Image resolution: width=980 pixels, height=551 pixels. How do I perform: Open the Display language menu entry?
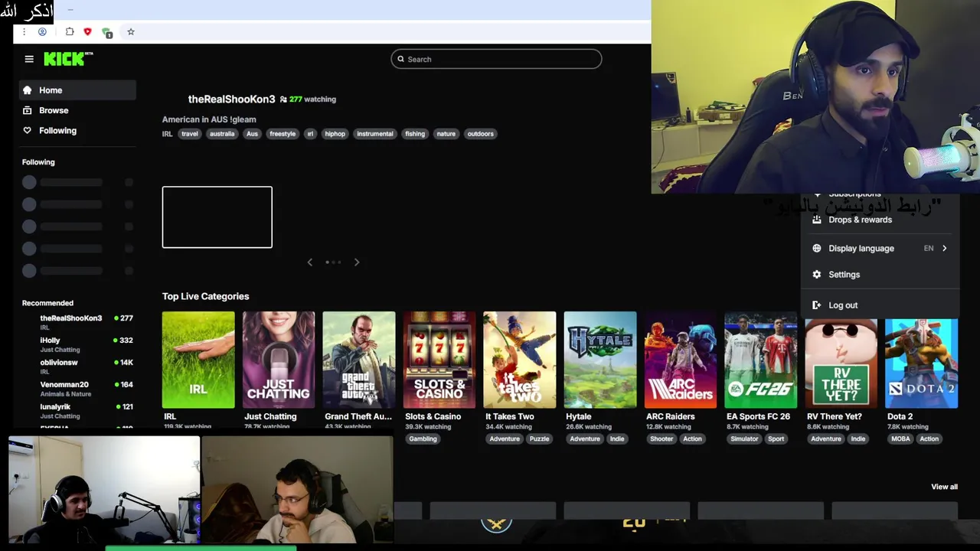coord(880,248)
